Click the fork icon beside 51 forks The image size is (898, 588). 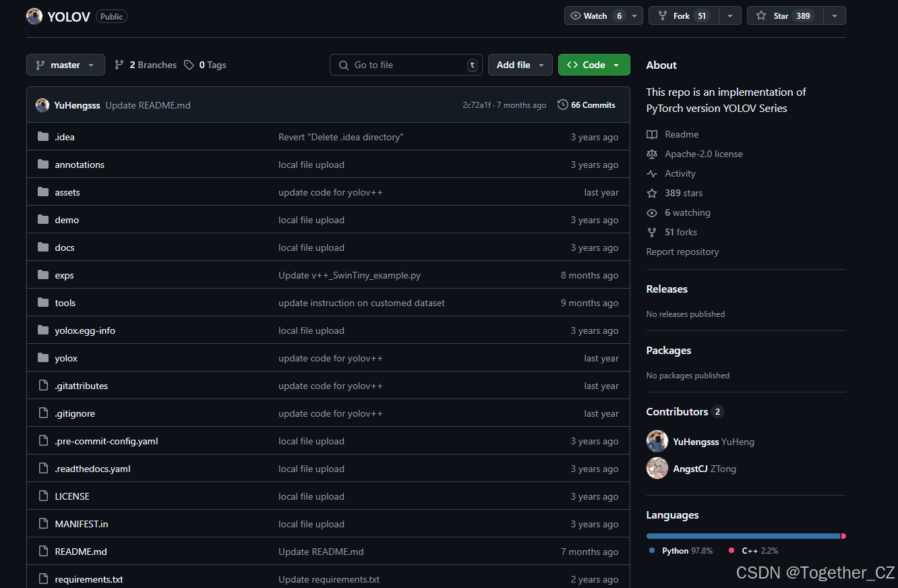(x=651, y=232)
